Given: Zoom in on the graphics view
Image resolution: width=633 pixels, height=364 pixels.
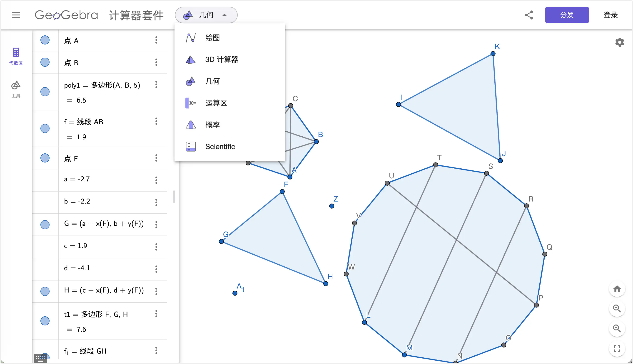Looking at the screenshot, I should [x=617, y=308].
